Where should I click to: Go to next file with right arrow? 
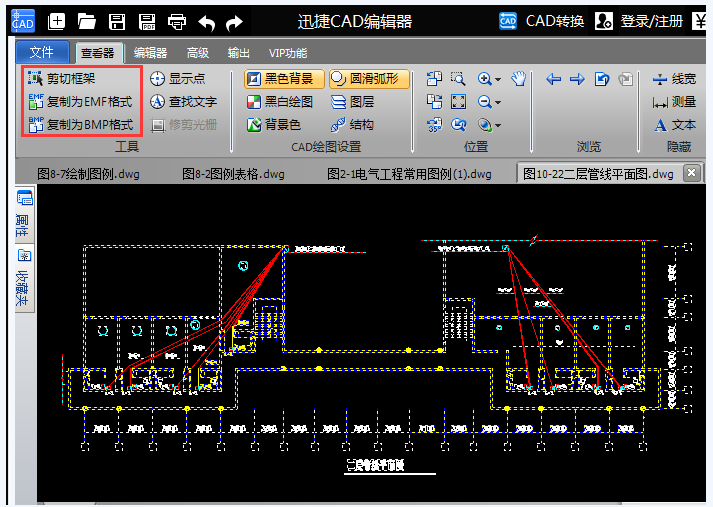pos(577,79)
